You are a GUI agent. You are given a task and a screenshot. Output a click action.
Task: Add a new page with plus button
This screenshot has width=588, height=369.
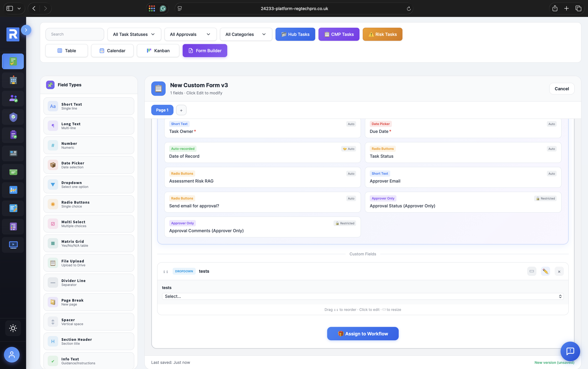point(181,110)
